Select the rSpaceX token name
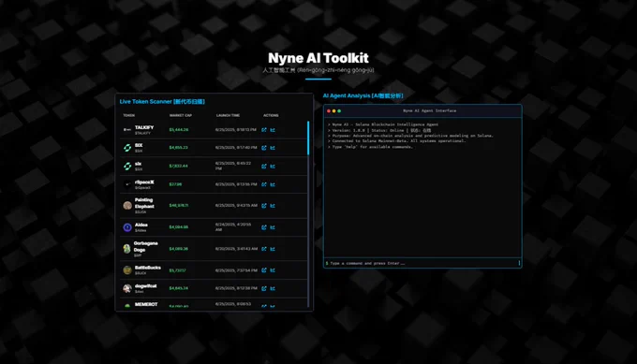Viewport: 637px width, 364px height. tap(144, 182)
